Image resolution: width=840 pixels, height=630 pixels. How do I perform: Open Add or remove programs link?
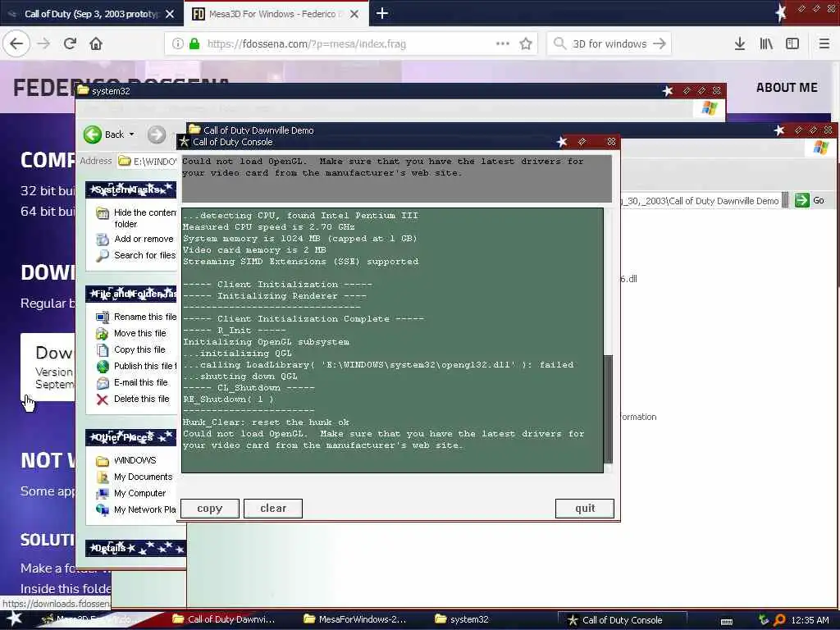(135, 239)
